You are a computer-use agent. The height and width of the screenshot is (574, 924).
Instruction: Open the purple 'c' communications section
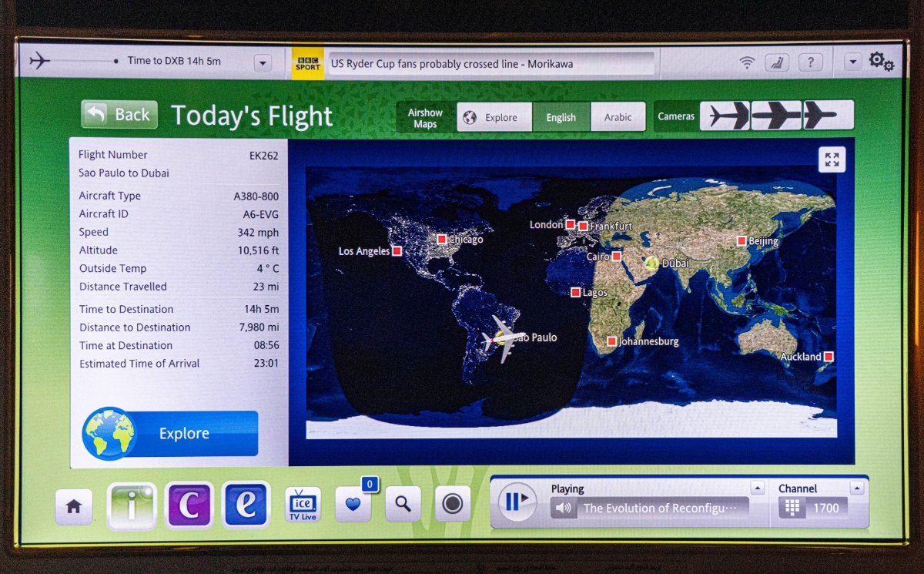tap(189, 505)
